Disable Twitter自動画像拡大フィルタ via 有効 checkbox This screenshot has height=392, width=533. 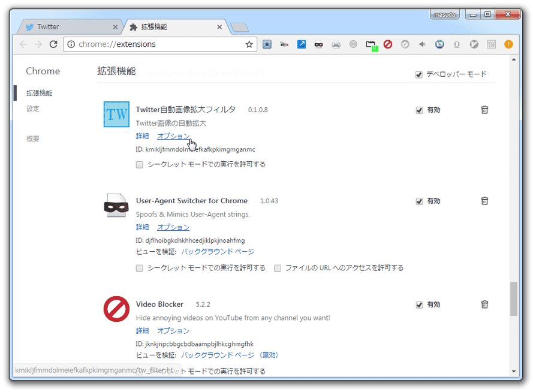pyautogui.click(x=419, y=110)
